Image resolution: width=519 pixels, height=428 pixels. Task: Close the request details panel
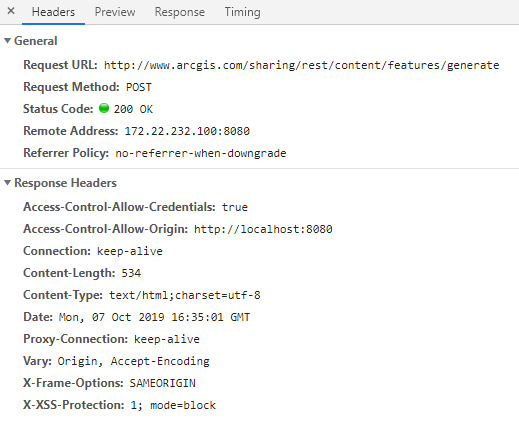(x=11, y=11)
